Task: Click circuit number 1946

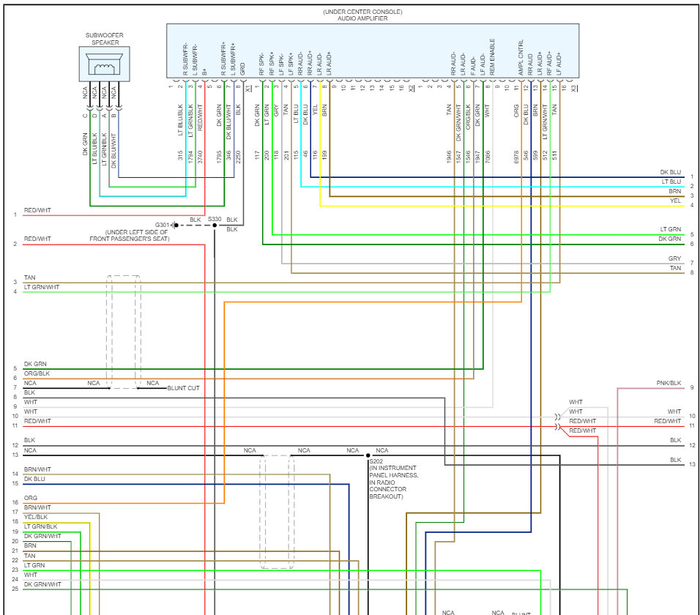Action: coord(449,156)
